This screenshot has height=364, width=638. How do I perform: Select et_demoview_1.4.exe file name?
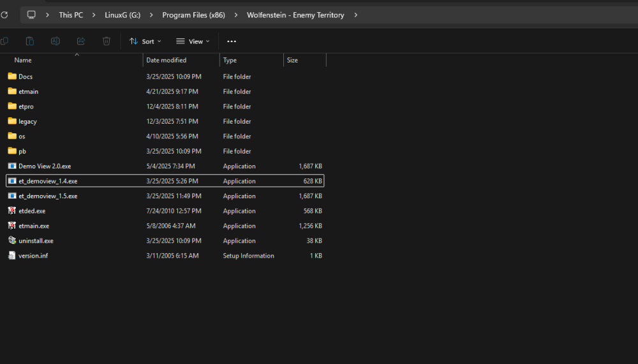(48, 181)
